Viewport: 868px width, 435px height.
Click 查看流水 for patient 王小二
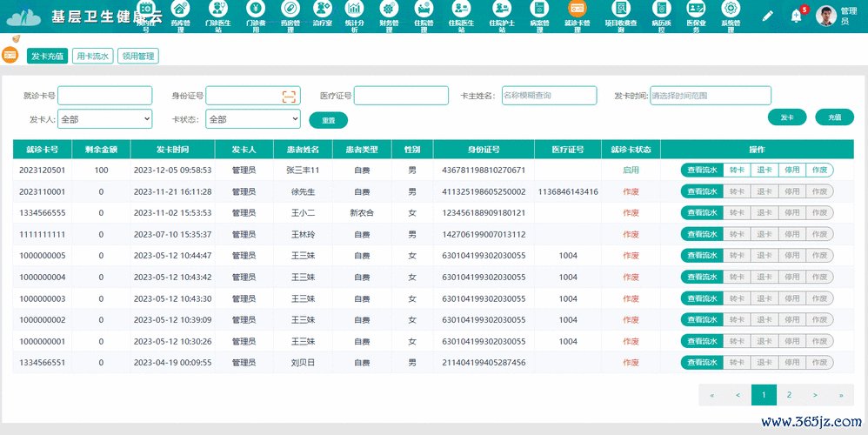click(x=702, y=212)
